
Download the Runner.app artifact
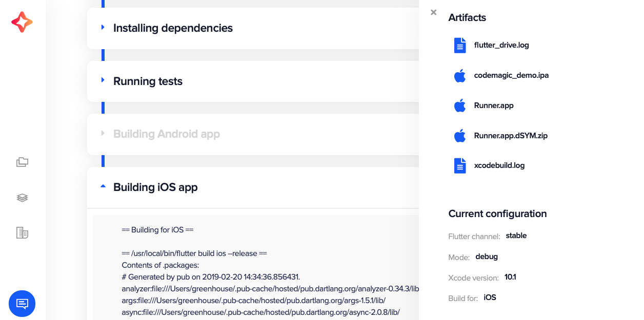494,105
